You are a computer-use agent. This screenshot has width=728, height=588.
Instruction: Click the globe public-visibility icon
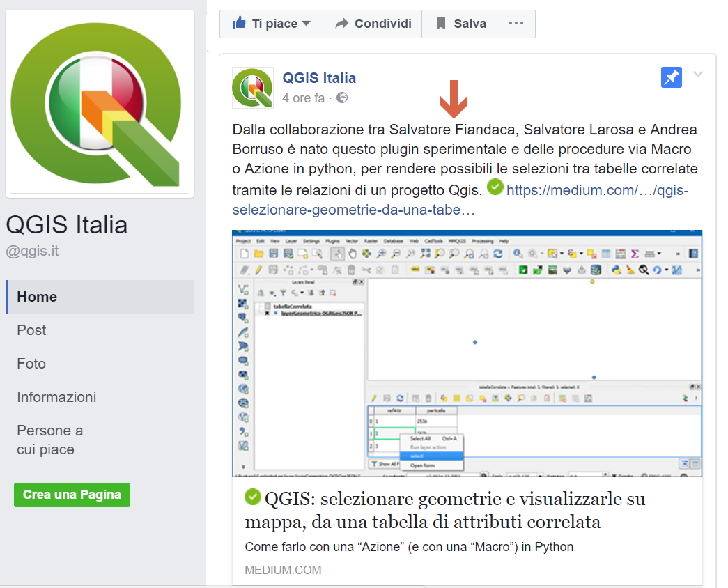click(342, 98)
